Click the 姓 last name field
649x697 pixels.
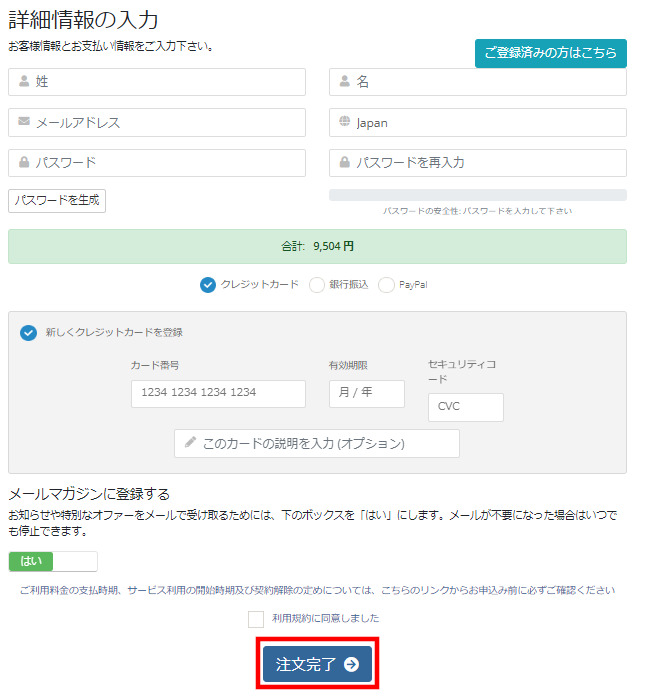[157, 82]
